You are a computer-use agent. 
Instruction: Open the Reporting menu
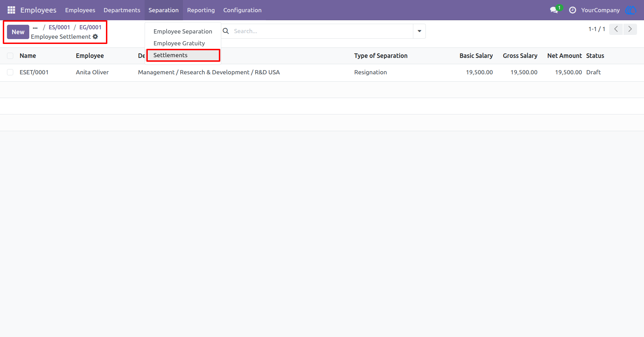pyautogui.click(x=201, y=10)
